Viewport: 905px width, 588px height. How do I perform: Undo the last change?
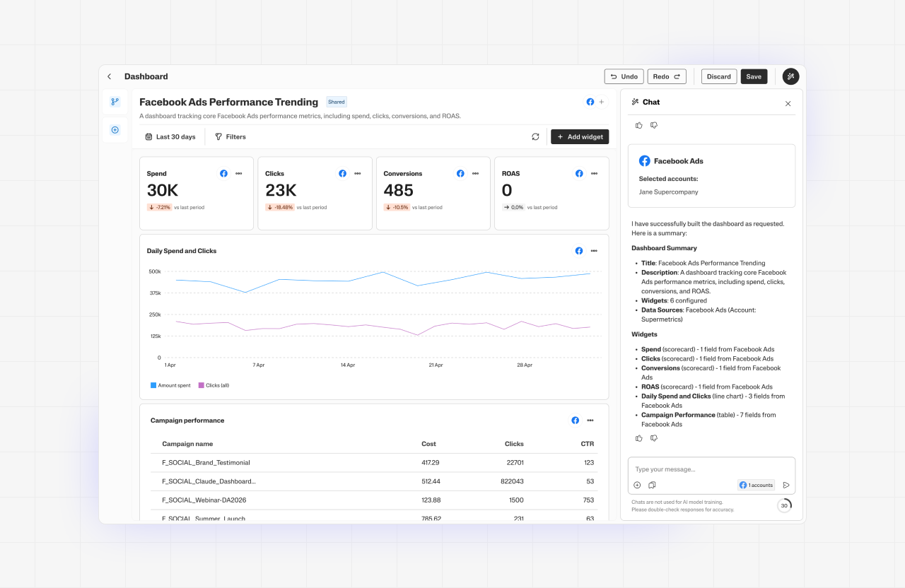click(x=624, y=76)
